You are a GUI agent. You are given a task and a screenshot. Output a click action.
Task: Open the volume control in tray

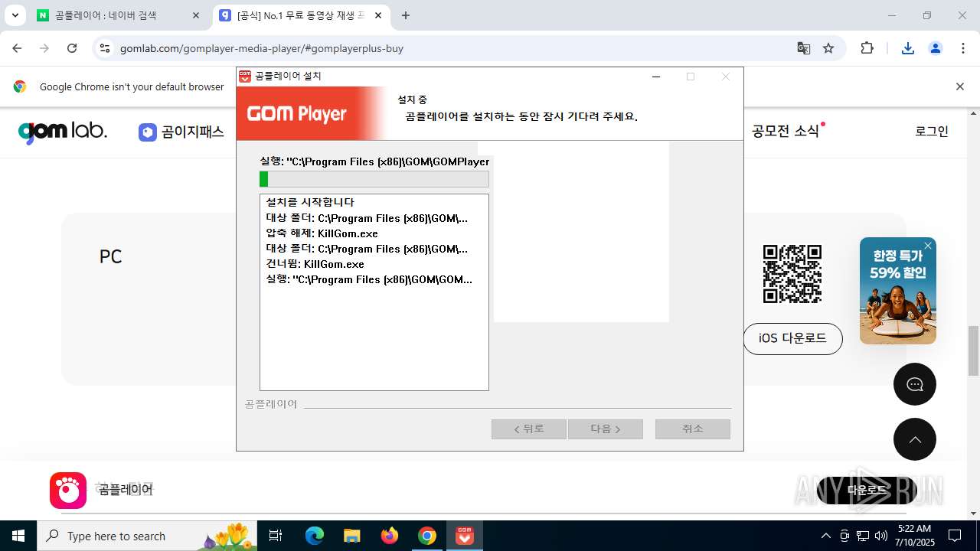(881, 536)
